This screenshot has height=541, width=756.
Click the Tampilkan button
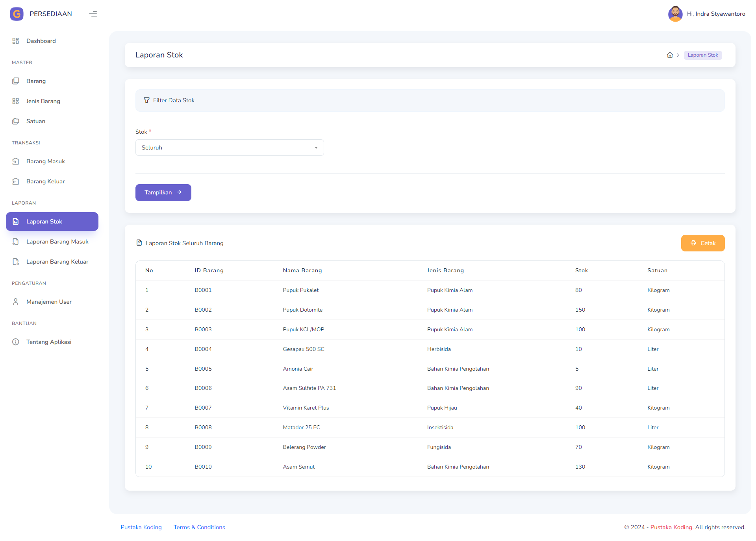coord(163,192)
